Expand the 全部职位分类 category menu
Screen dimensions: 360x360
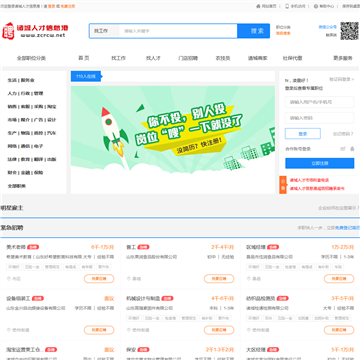click(x=31, y=58)
